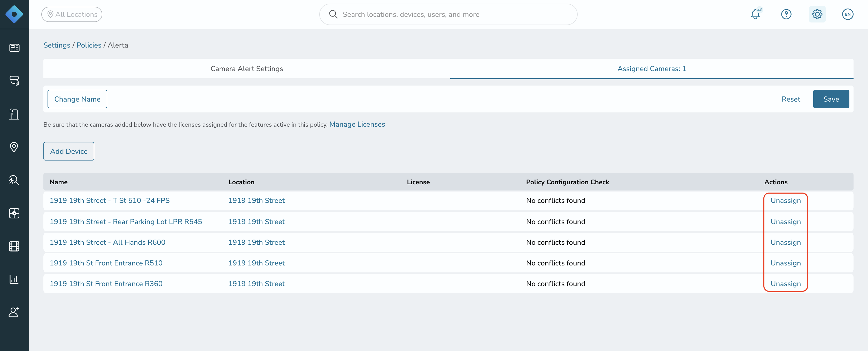The width and height of the screenshot is (868, 351).
Task: Open the video wall film icon
Action: (x=14, y=247)
